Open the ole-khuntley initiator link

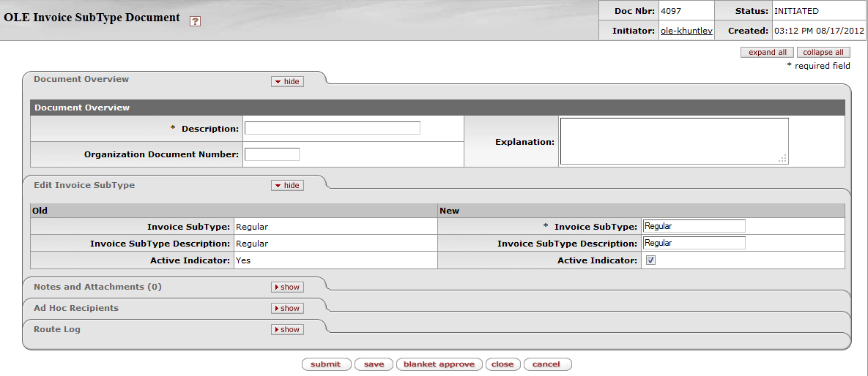pyautogui.click(x=686, y=31)
